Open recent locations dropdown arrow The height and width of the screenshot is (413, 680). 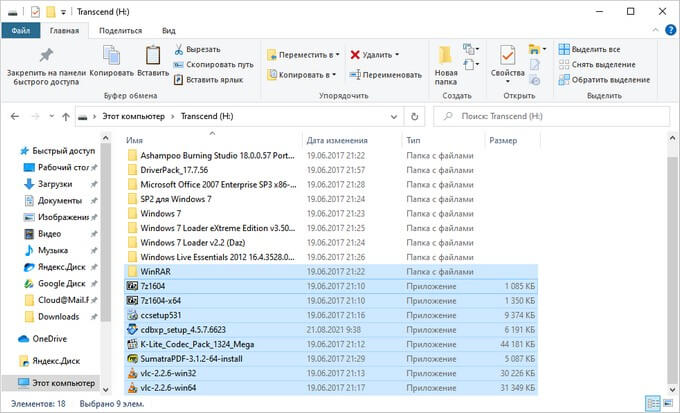pos(52,116)
